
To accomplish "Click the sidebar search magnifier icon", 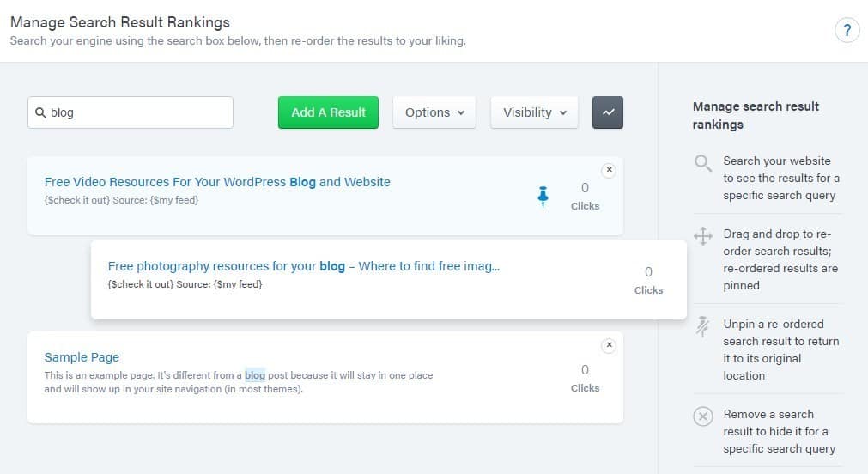I will point(703,163).
